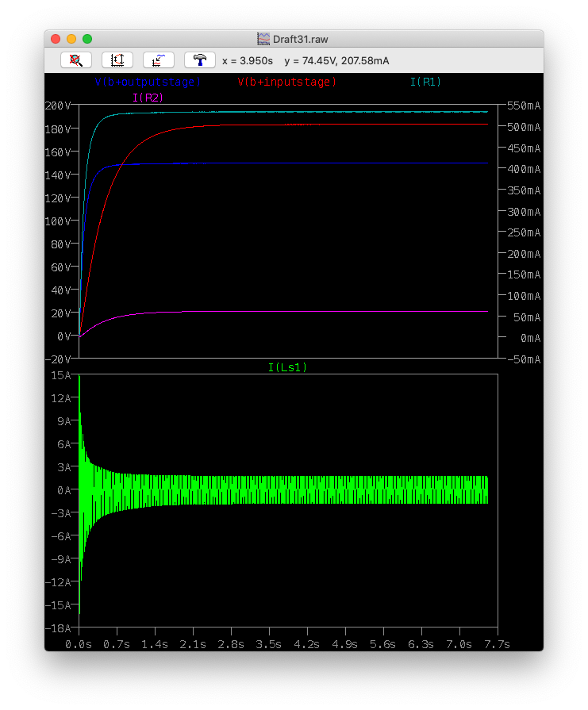Click the y = 74.45V, 207.58mA readout
This screenshot has height=710, width=588.
[336, 60]
